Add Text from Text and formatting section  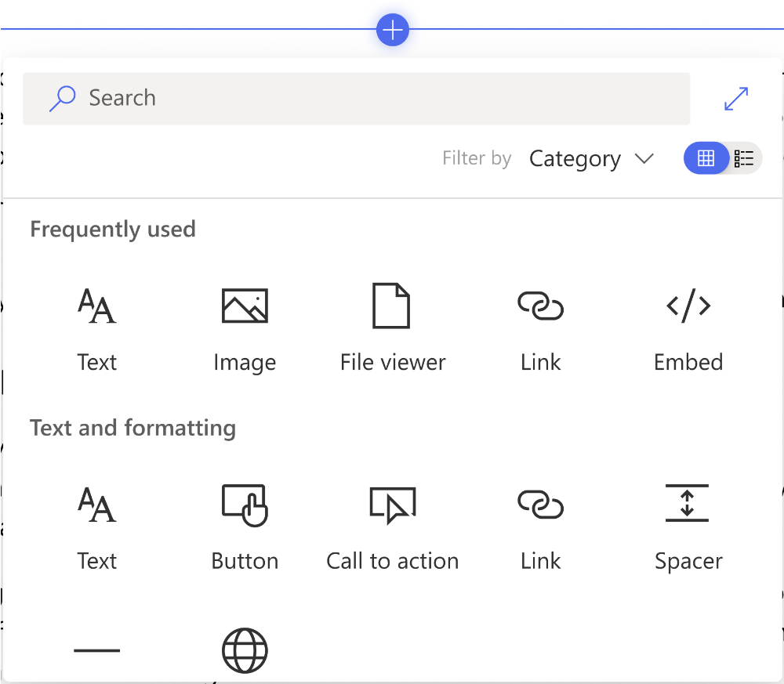coord(97,527)
